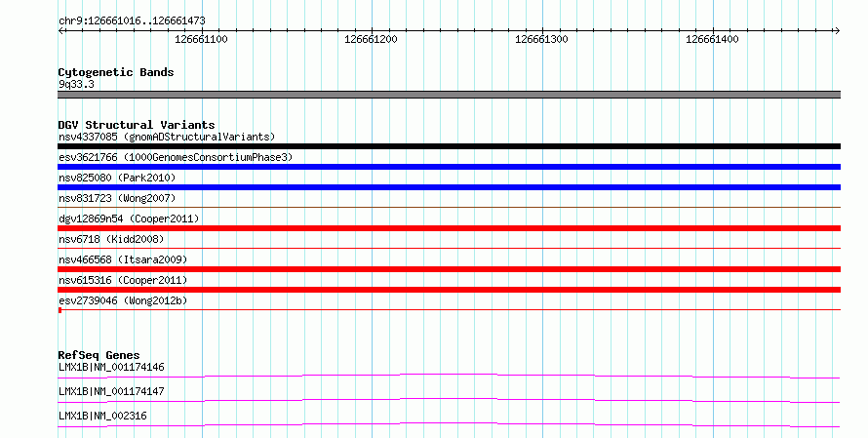
Task: Open the LMX1B|NM_001174147 transcript label
Action: coord(111,391)
